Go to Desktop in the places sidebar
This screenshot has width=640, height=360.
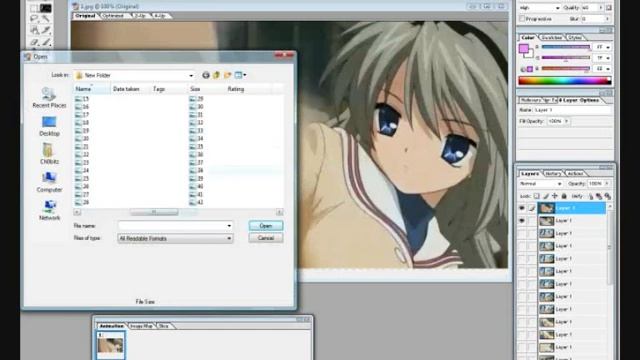pos(49,126)
